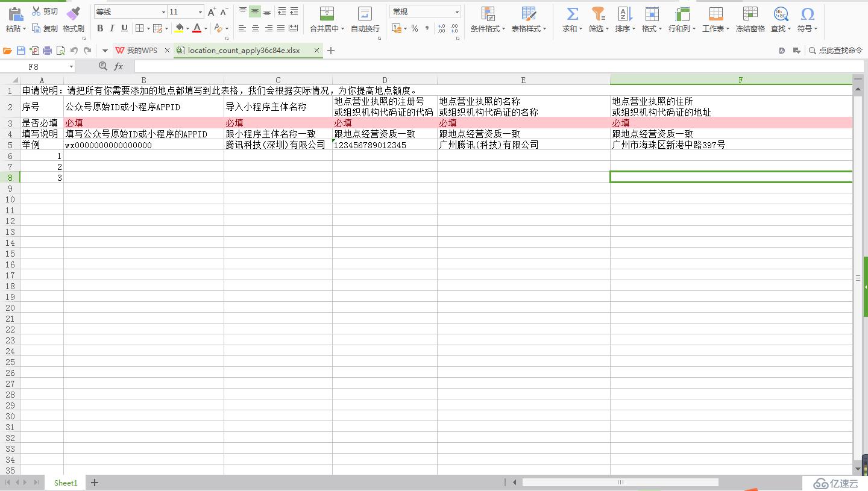Click the formula bar input field

[499, 66]
